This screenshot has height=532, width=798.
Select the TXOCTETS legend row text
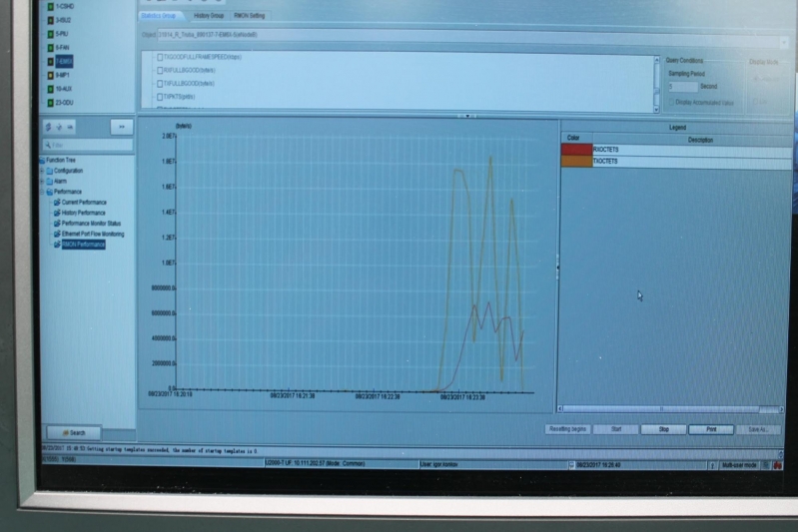(x=605, y=162)
